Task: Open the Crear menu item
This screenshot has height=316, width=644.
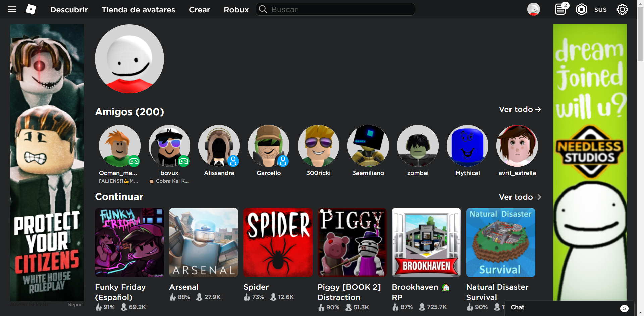Action: [x=199, y=10]
